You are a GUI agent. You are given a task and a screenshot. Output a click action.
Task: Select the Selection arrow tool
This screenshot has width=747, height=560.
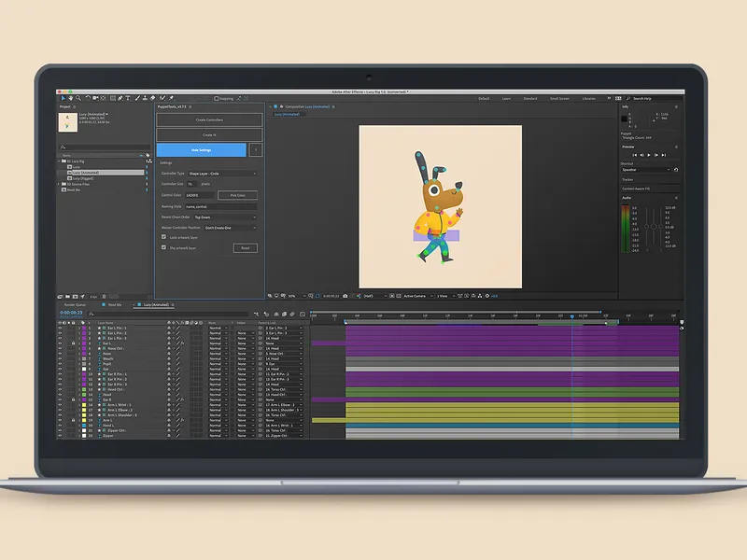pyautogui.click(x=63, y=98)
